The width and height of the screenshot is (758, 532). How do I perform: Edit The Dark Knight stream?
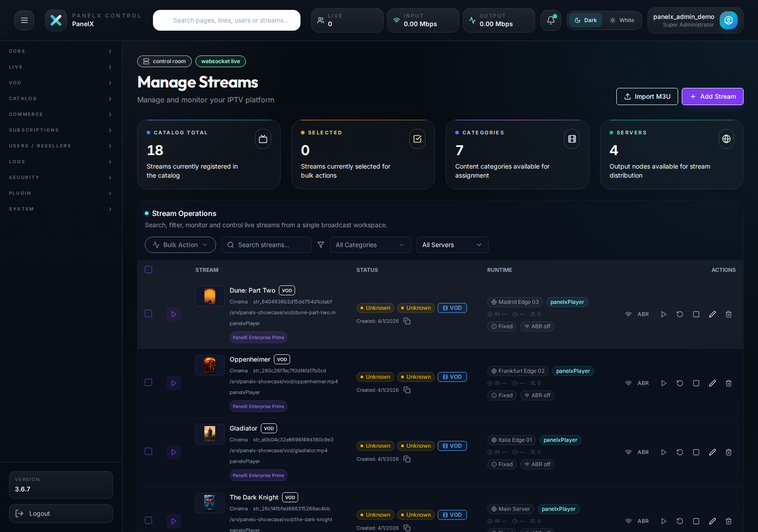point(712,521)
